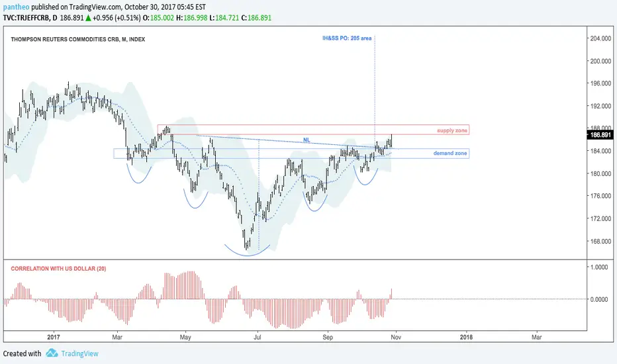
Task: Click the +0.956 (+0.51%) change value
Action: pos(117,18)
